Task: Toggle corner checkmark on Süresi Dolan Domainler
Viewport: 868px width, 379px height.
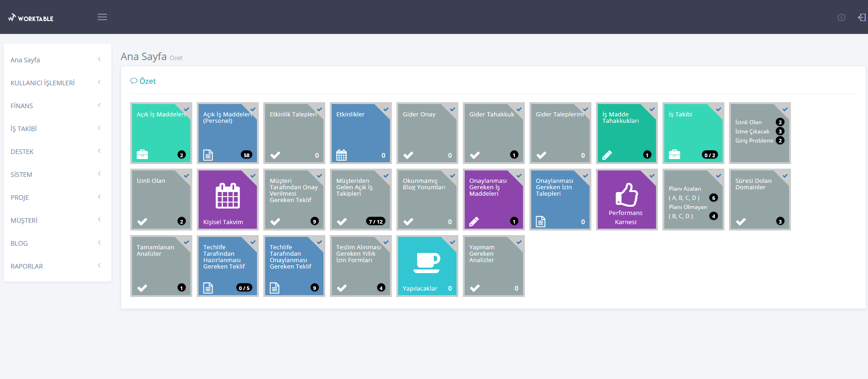Action: tap(785, 176)
